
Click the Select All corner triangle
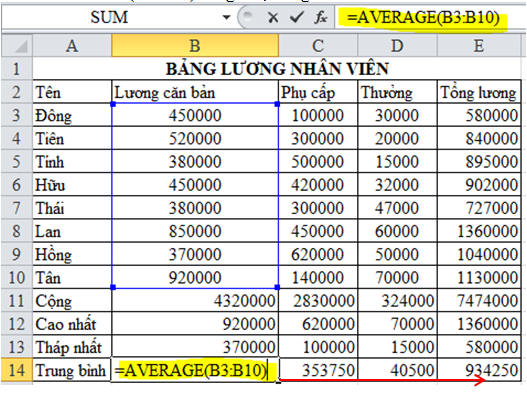coord(17,45)
